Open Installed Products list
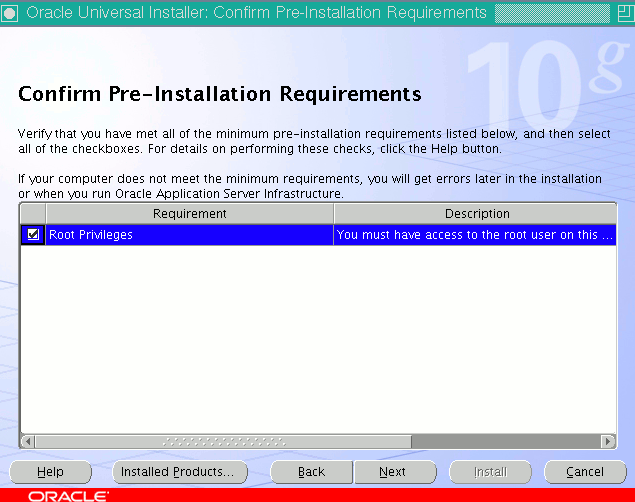 pos(180,472)
